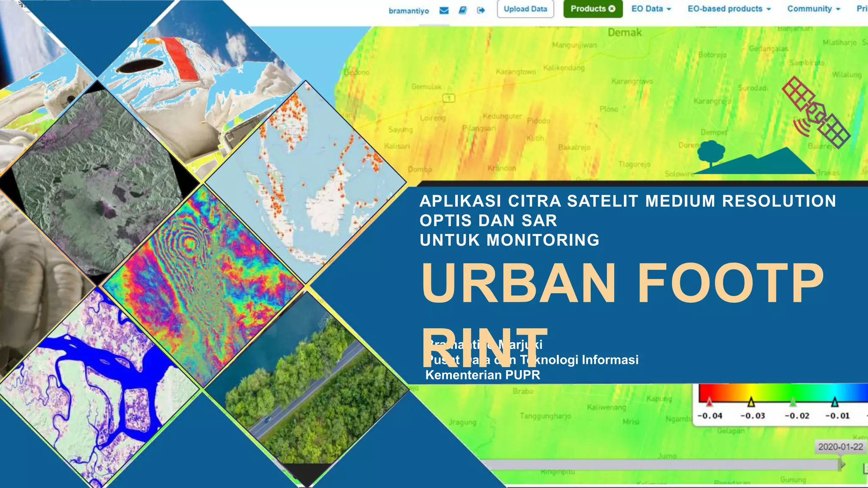Click the Tlogorejo map label
This screenshot has height=488, width=868.
point(634,164)
